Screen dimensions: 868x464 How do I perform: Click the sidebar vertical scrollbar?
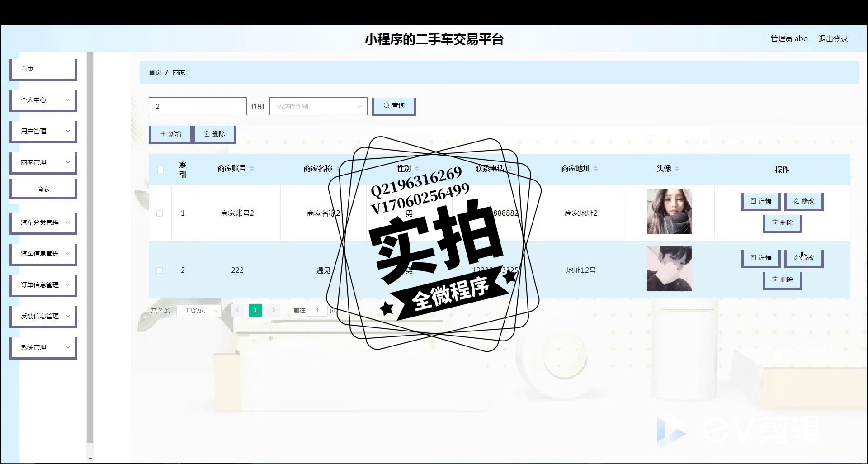click(x=90, y=247)
